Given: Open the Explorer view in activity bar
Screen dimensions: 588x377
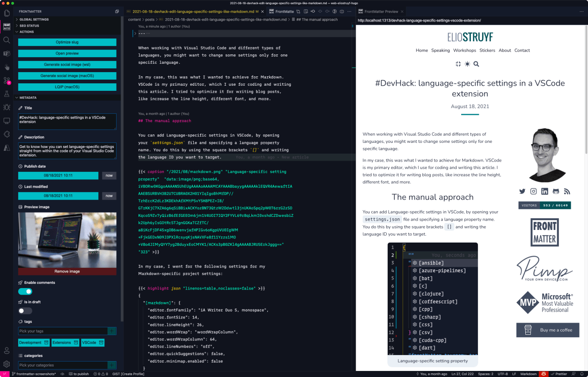Looking at the screenshot, I should [x=7, y=13].
